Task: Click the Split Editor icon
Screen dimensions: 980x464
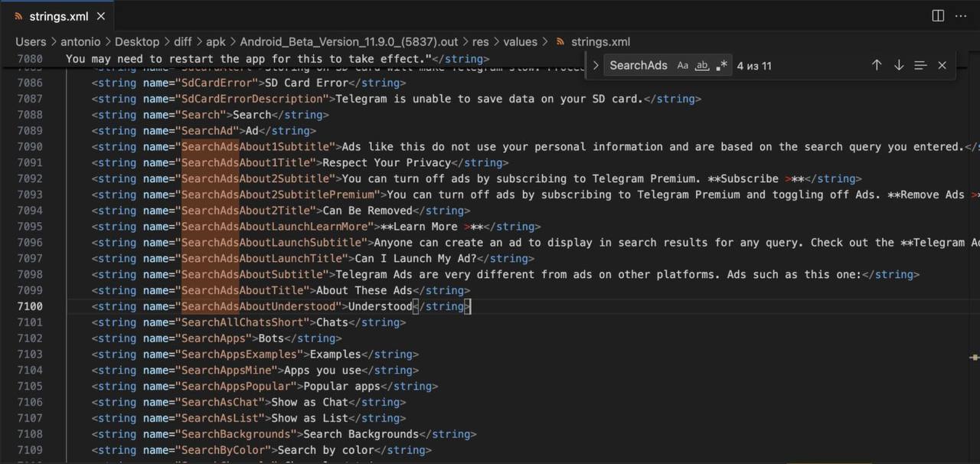Action: pos(938,15)
